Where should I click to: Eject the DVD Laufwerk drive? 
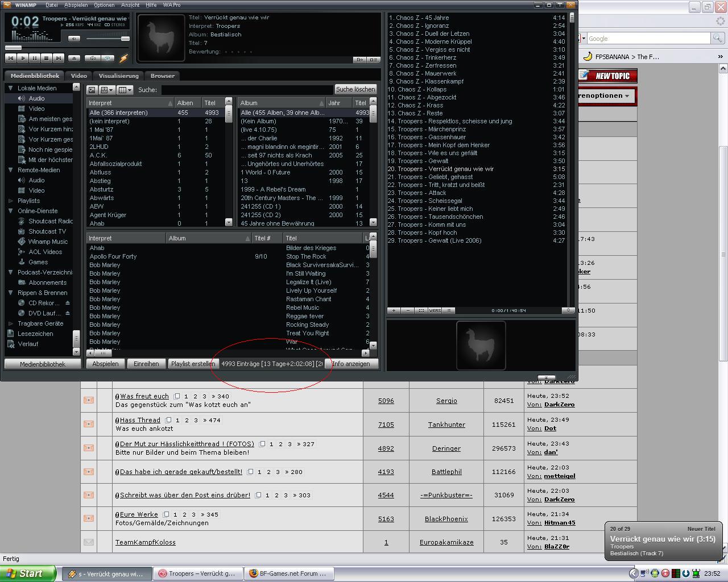(x=68, y=313)
